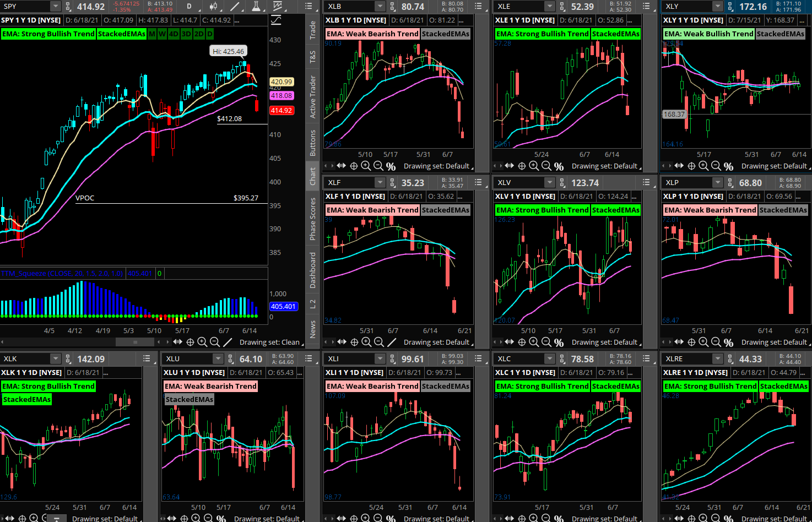Open the XLY symbol dropdown arrow
812x522 pixels.
pyautogui.click(x=717, y=7)
